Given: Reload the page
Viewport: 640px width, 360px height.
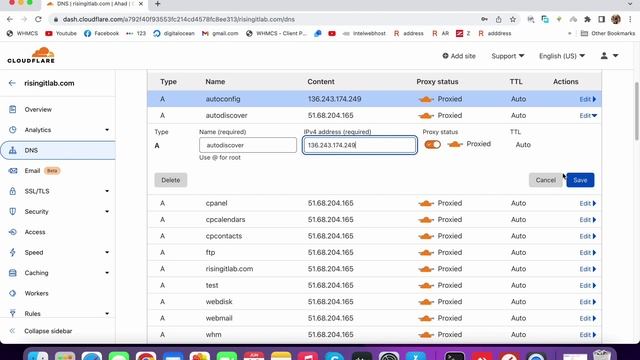Looking at the screenshot, I should 38,19.
